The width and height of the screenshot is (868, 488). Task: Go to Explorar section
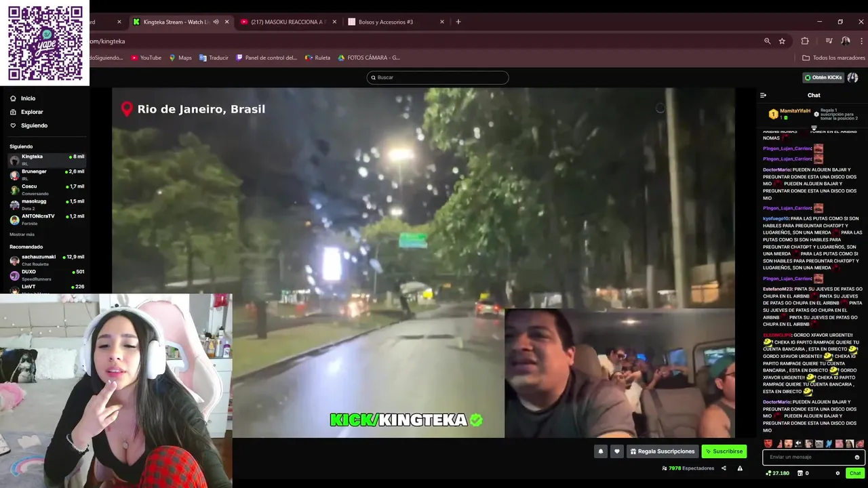[x=26, y=112]
